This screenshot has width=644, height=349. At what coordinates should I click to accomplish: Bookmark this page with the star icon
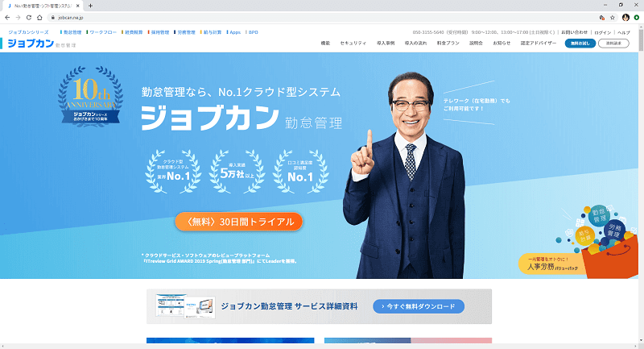(x=613, y=18)
